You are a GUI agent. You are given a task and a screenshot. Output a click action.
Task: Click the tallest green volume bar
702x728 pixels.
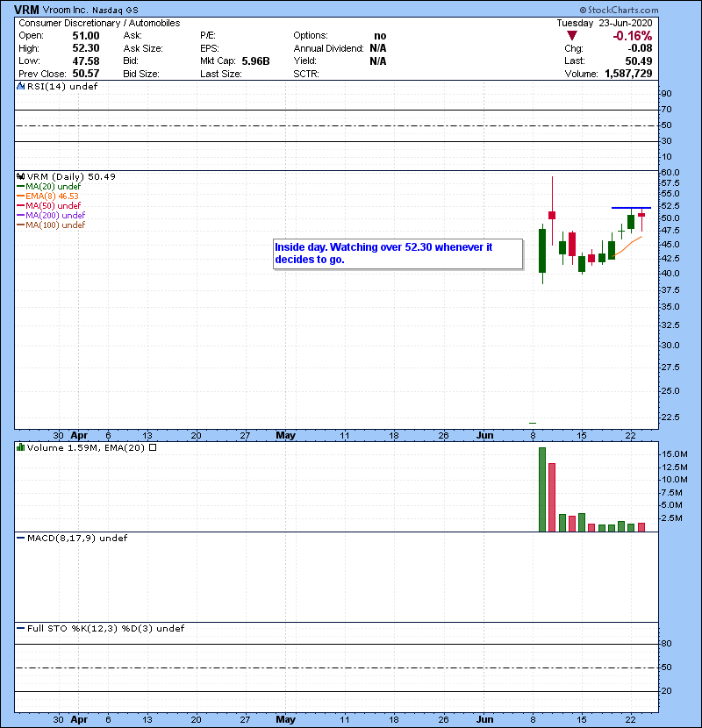542,489
